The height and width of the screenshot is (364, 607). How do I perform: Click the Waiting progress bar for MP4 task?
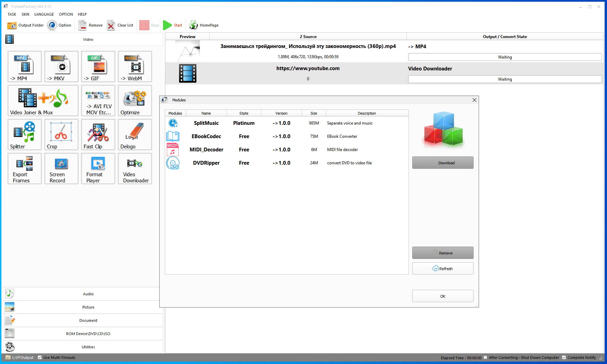pos(505,57)
